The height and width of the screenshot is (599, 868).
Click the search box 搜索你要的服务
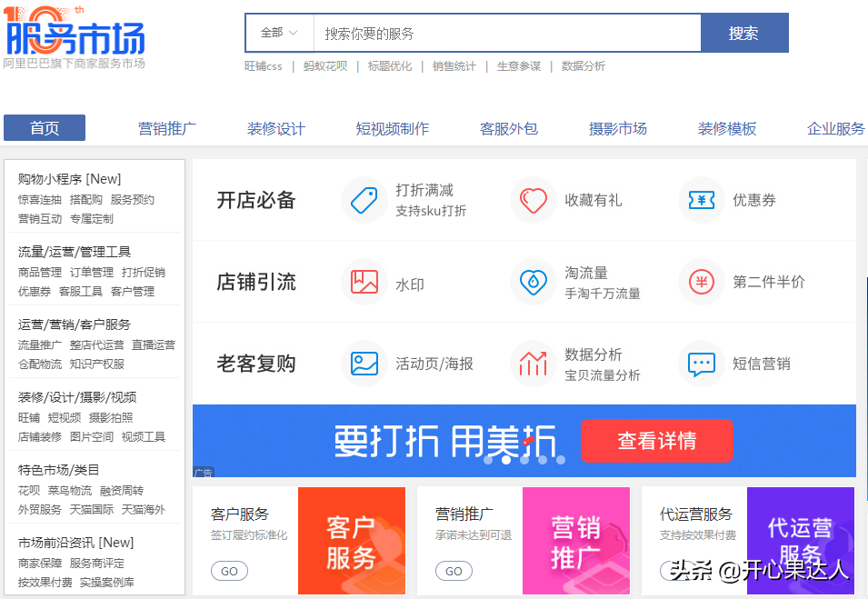[x=507, y=34]
